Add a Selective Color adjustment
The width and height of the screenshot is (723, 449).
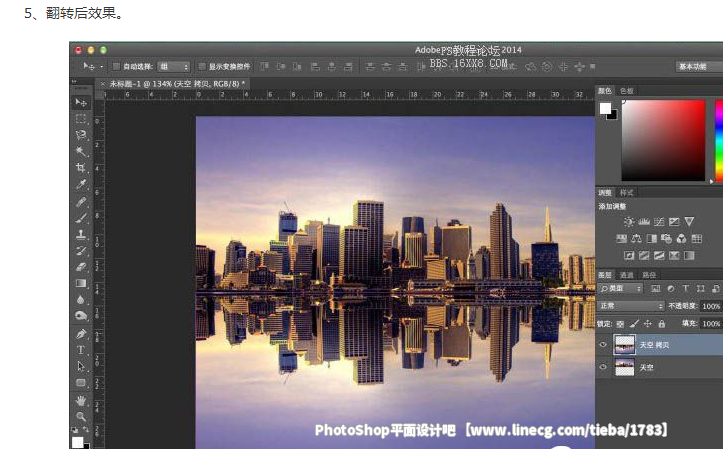(x=674, y=255)
